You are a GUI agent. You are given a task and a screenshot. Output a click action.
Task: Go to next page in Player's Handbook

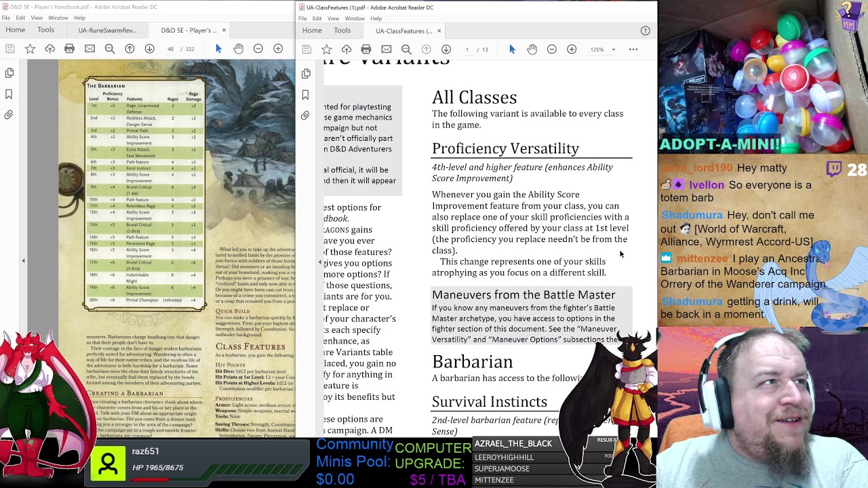tap(149, 49)
